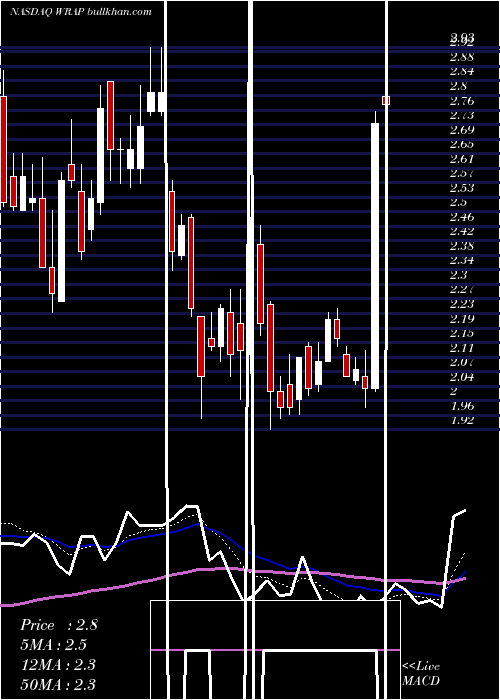Image resolution: width=500 pixels, height=700 pixels.
Task: Click the 2.27 price axis label
Action: (462, 289)
